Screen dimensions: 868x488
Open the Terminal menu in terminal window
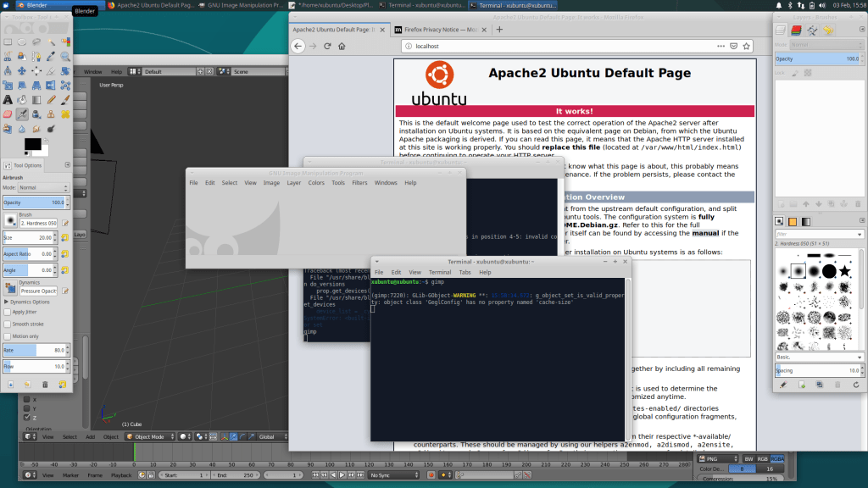coord(440,273)
